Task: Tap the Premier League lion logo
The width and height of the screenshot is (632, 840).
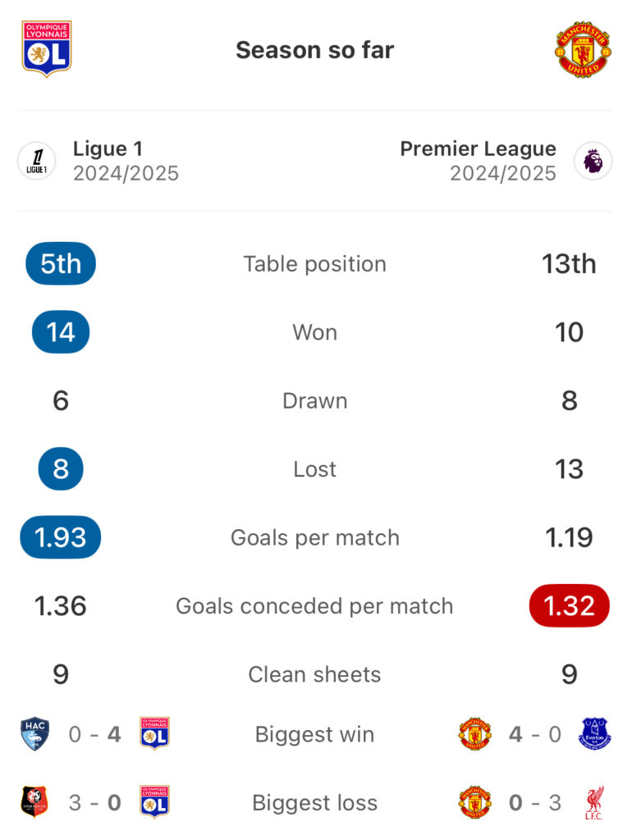Action: pos(593,161)
